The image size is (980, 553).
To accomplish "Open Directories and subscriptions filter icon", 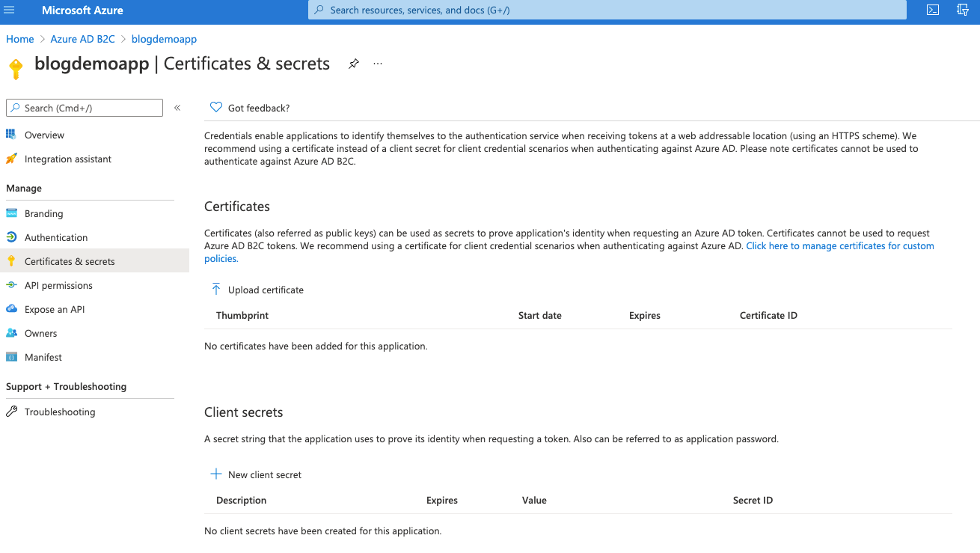I will pyautogui.click(x=963, y=10).
